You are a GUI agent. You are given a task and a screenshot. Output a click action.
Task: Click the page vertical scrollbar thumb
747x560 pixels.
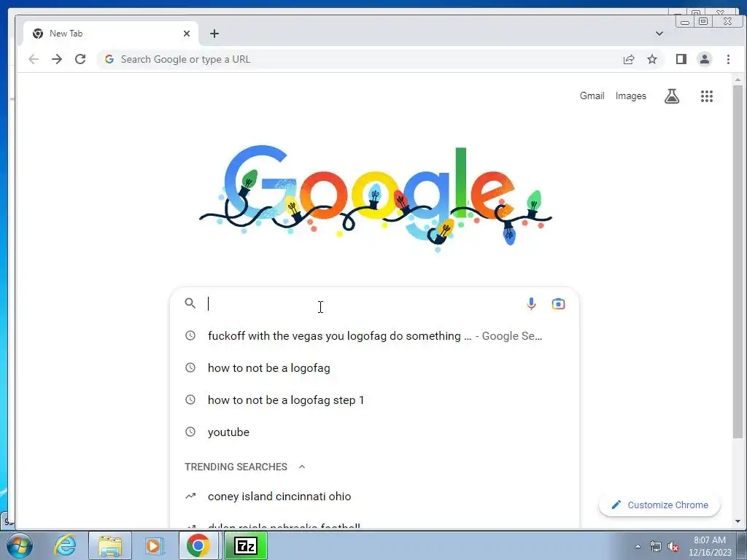click(x=738, y=262)
